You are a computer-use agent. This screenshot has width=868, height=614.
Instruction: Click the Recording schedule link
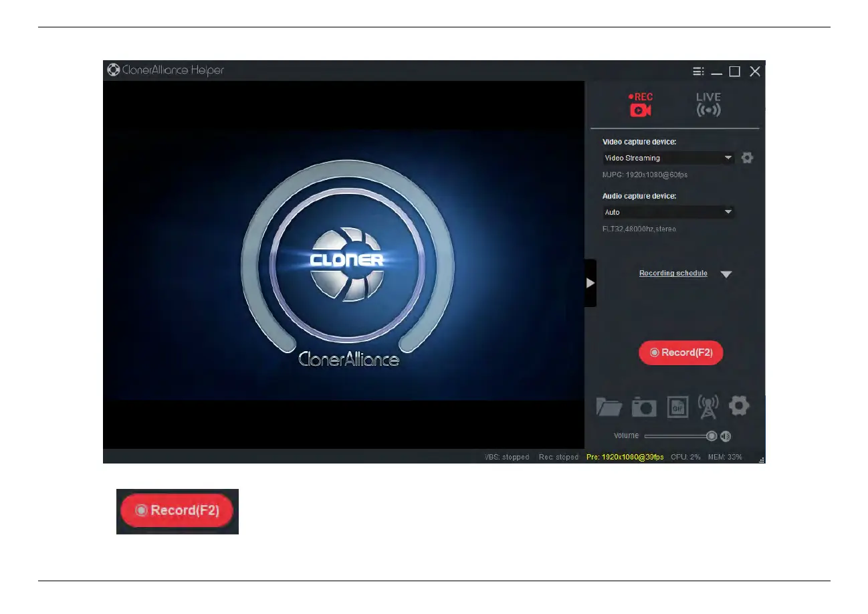click(x=673, y=274)
